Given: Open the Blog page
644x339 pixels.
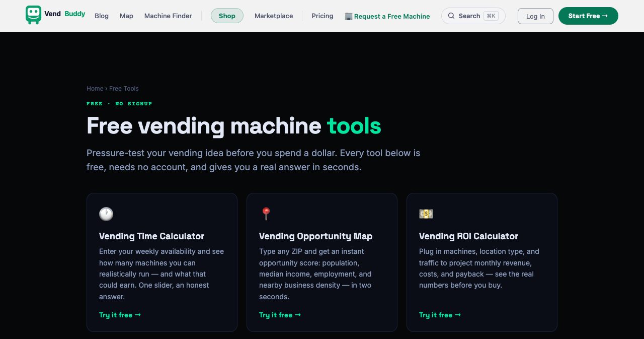Looking at the screenshot, I should click(102, 16).
